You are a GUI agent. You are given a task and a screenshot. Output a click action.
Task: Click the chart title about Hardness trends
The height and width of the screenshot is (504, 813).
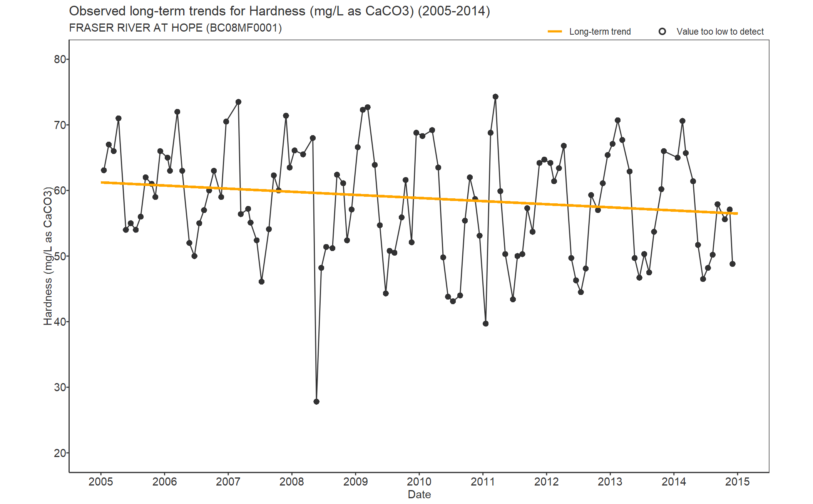[279, 11]
